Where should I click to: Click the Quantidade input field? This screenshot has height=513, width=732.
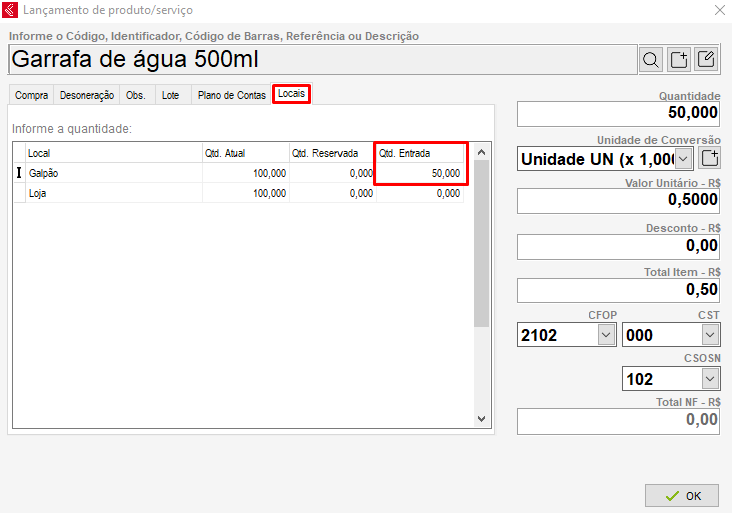click(x=618, y=113)
